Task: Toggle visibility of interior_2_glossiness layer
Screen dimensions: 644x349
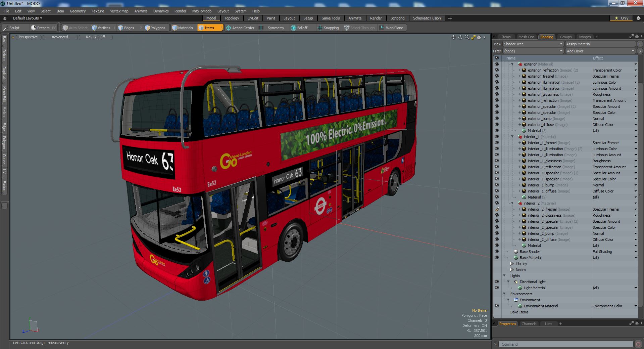Action: pyautogui.click(x=497, y=215)
